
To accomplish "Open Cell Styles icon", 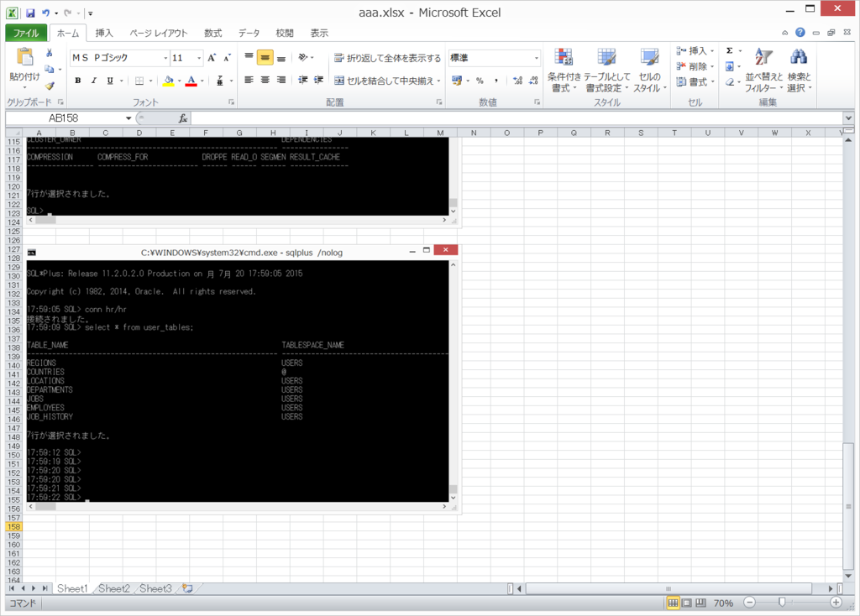I will 649,57.
